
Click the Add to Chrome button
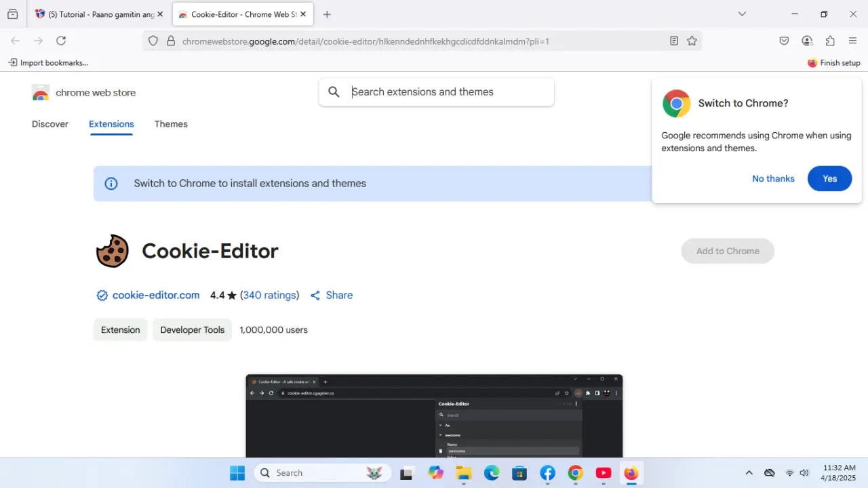pyautogui.click(x=728, y=251)
